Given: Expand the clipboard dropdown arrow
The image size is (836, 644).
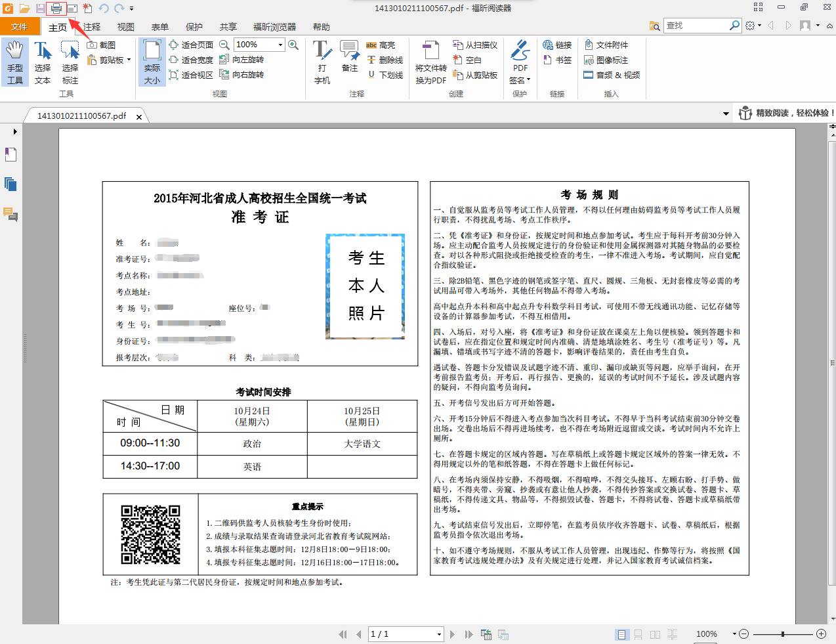Looking at the screenshot, I should [129, 60].
